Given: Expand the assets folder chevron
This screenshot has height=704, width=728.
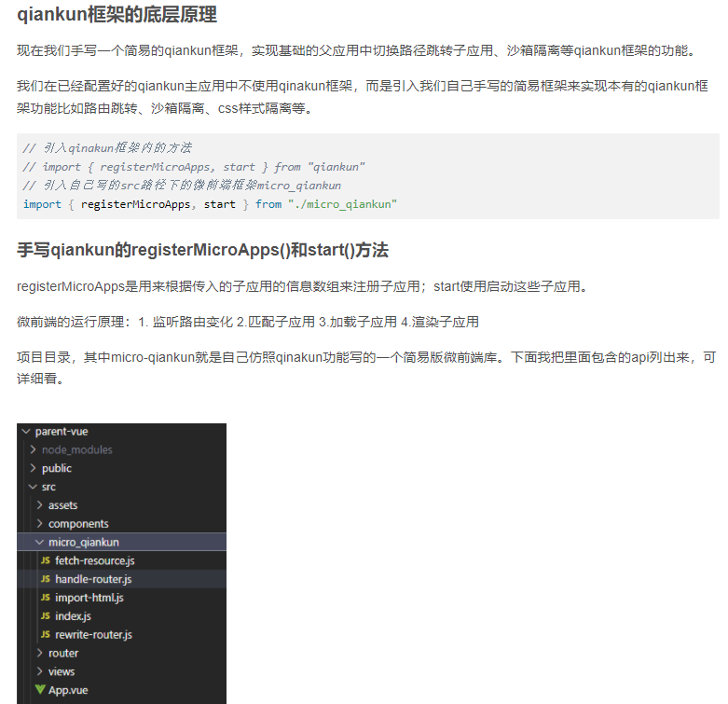Looking at the screenshot, I should 39,504.
